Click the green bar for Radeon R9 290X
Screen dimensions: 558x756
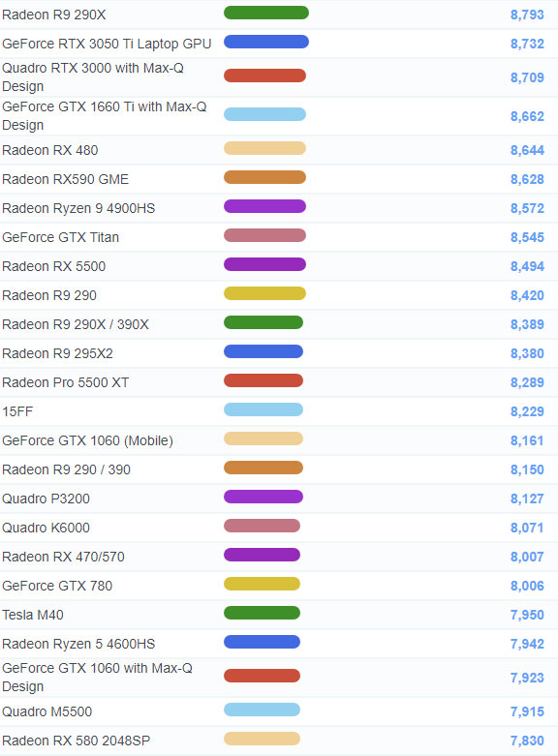pyautogui.click(x=266, y=13)
